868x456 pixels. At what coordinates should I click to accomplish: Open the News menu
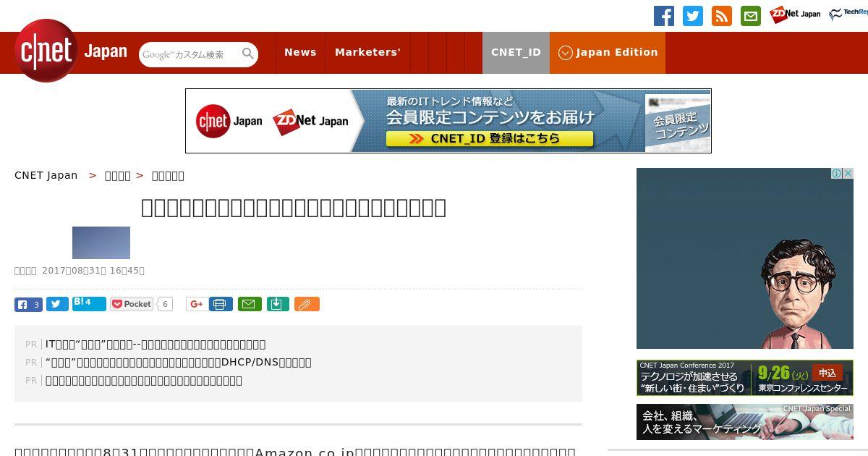point(300,53)
